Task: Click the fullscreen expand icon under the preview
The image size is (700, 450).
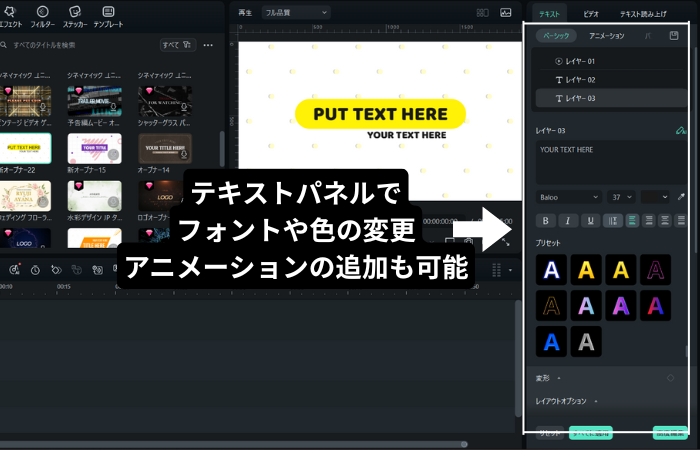Action: click(x=506, y=242)
